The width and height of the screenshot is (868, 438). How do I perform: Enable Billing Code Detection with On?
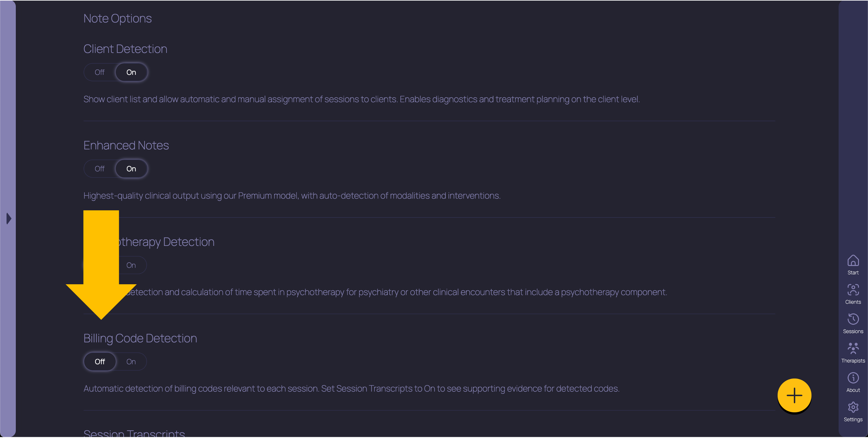131,362
